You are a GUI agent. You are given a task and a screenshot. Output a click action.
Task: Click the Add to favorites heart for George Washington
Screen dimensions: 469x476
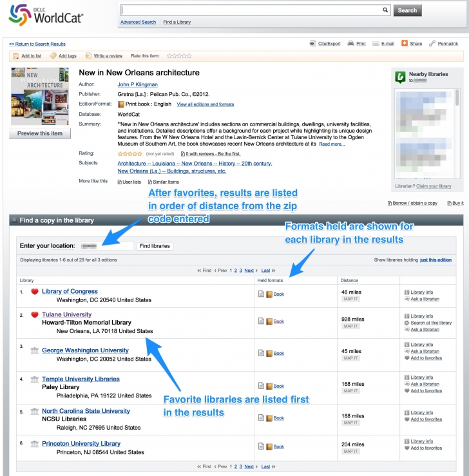click(x=407, y=358)
